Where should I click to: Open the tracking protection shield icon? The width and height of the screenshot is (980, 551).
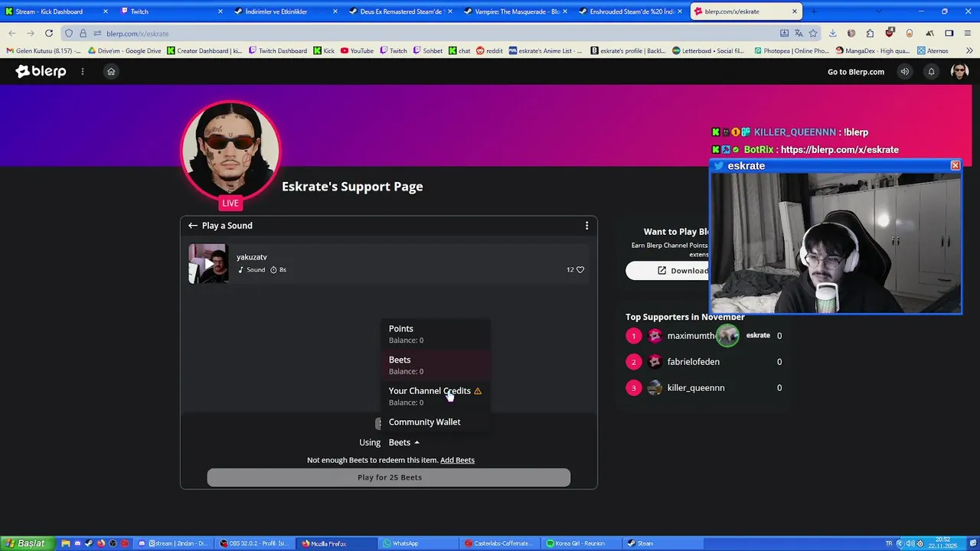click(69, 34)
